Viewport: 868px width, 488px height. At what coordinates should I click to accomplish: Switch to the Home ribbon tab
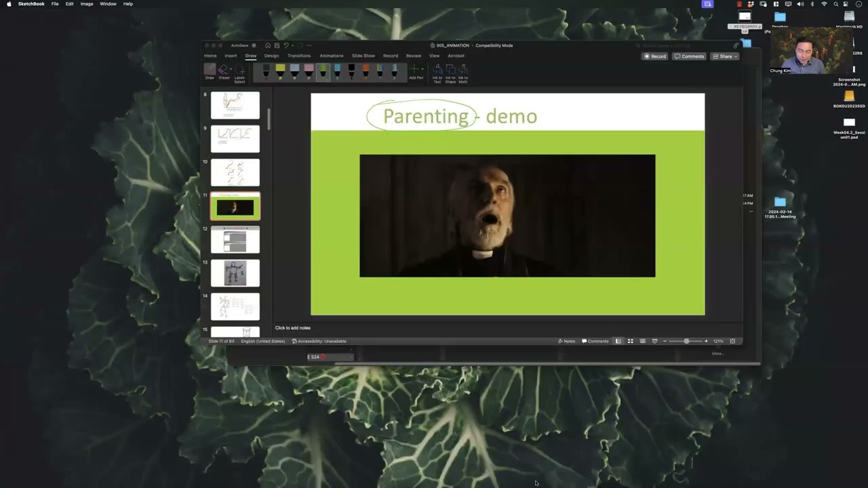[210, 56]
